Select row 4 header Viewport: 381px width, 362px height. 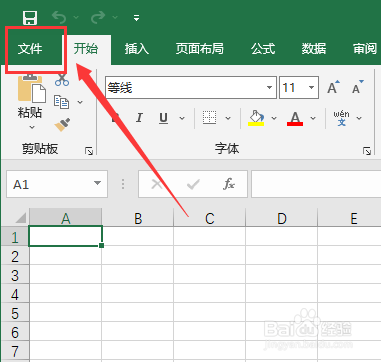point(15,294)
